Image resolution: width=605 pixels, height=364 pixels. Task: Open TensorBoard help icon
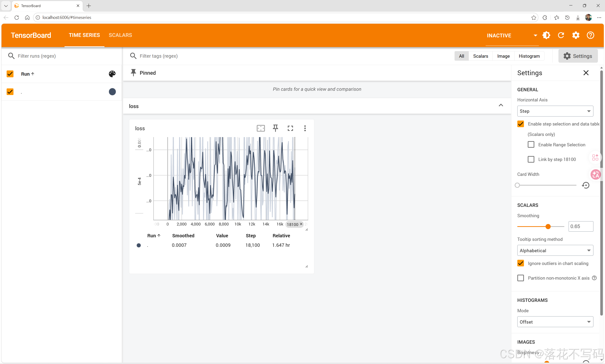coord(590,35)
